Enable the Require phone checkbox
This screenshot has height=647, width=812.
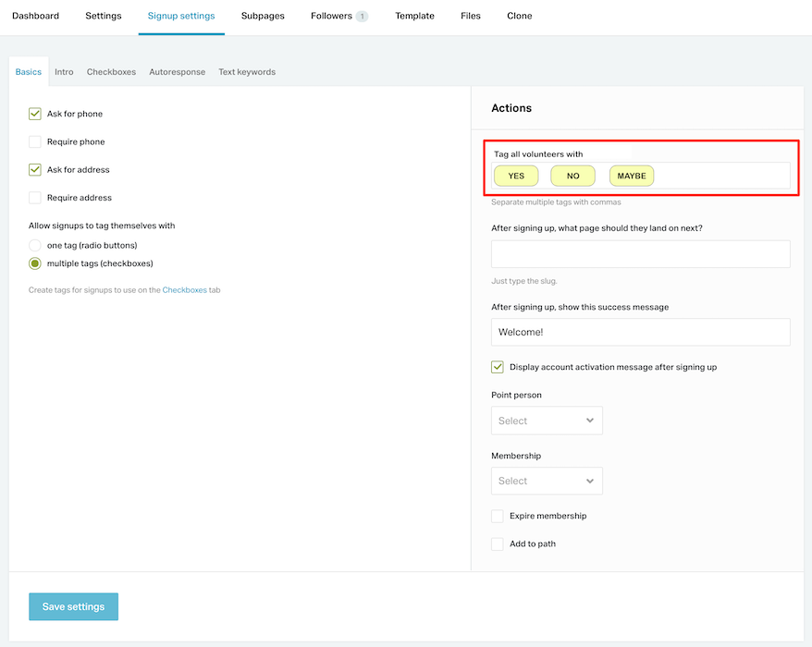click(35, 141)
